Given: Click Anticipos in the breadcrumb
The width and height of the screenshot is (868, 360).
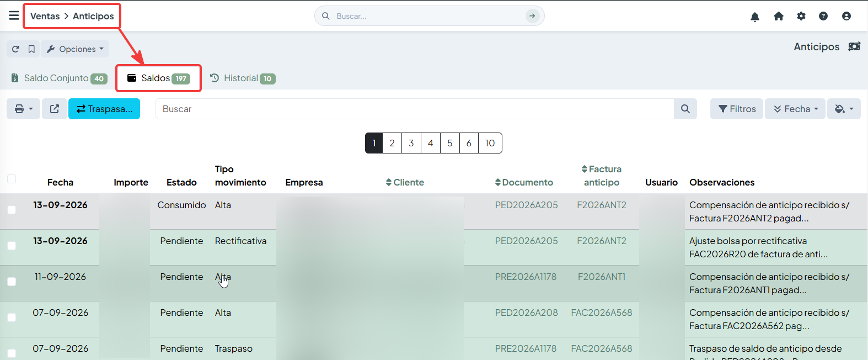Looking at the screenshot, I should (93, 16).
